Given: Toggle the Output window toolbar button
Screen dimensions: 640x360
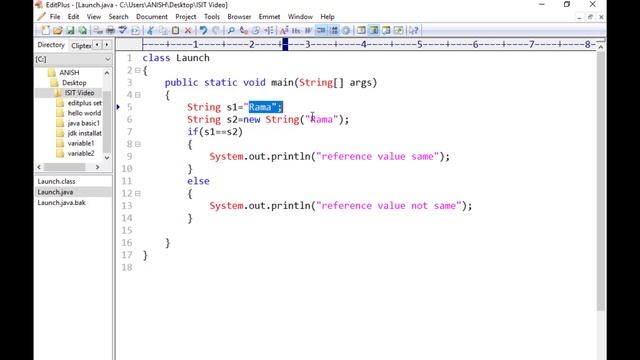Looking at the screenshot, I should pos(387,30).
